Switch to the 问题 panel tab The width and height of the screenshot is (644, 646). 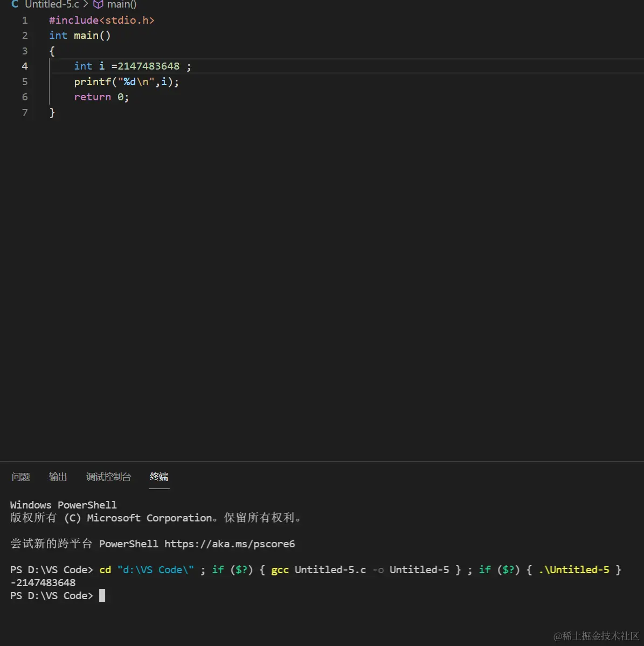pos(20,477)
